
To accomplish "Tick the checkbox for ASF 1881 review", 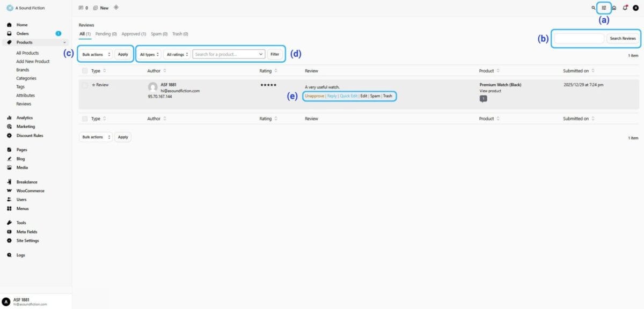I will coord(85,85).
